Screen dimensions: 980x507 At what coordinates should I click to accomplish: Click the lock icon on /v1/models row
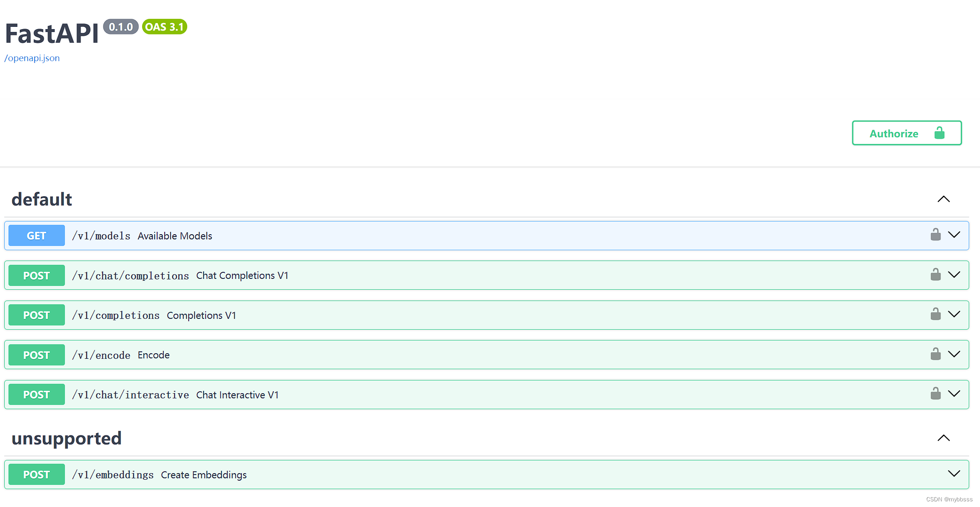[x=935, y=235]
